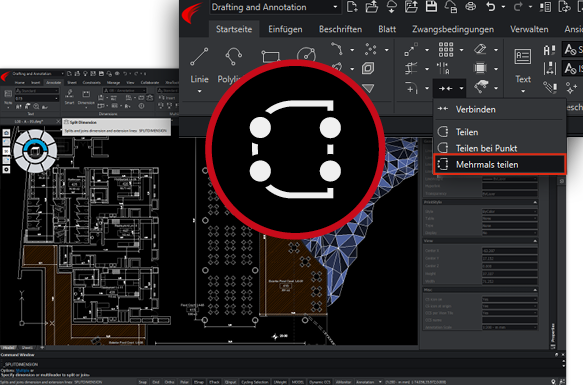
Task: Toggle Cycling Selection in status bar
Action: coord(255,382)
